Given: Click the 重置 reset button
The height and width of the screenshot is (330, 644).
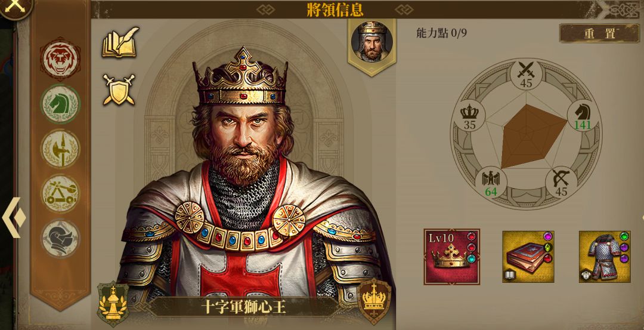Looking at the screenshot, I should [x=599, y=33].
